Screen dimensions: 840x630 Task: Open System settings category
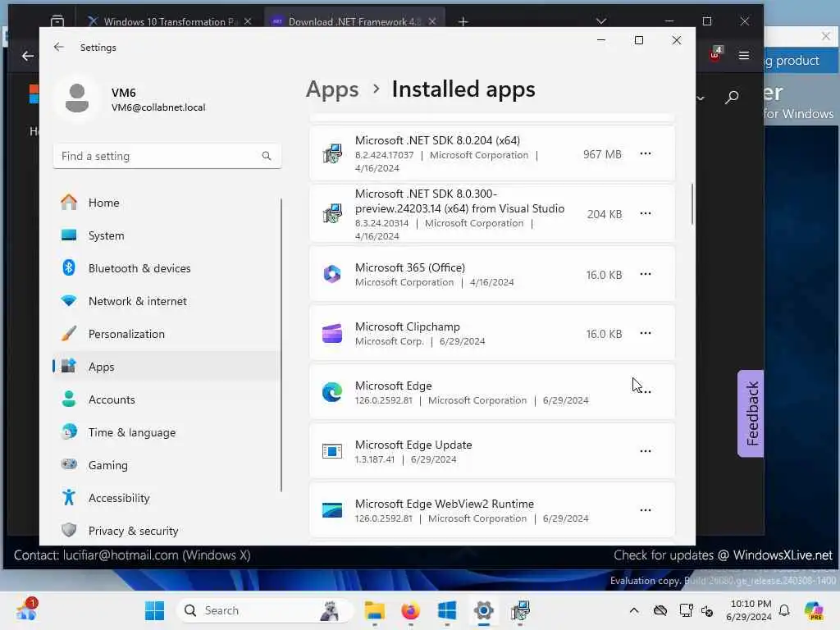tap(167, 235)
